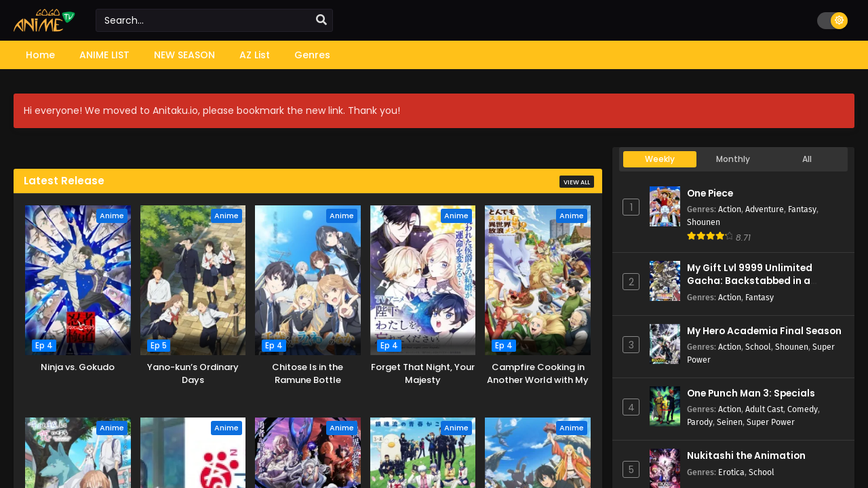Open Campfire Cooking in Another World poster
Viewport: 868px width, 488px height.
pyautogui.click(x=538, y=280)
